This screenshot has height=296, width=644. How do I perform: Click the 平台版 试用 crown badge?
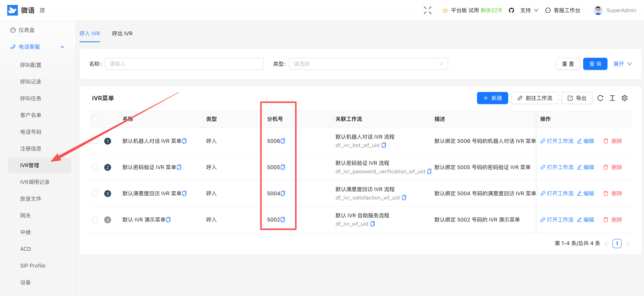(x=472, y=10)
